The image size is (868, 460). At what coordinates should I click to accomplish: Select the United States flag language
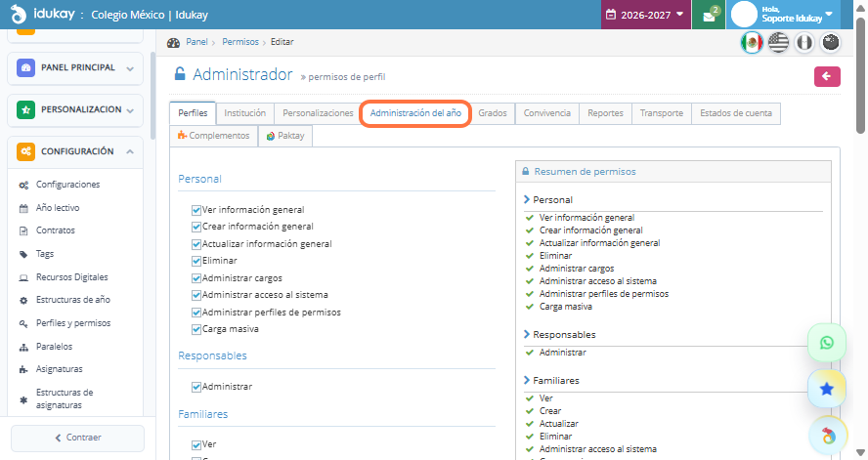(x=778, y=43)
